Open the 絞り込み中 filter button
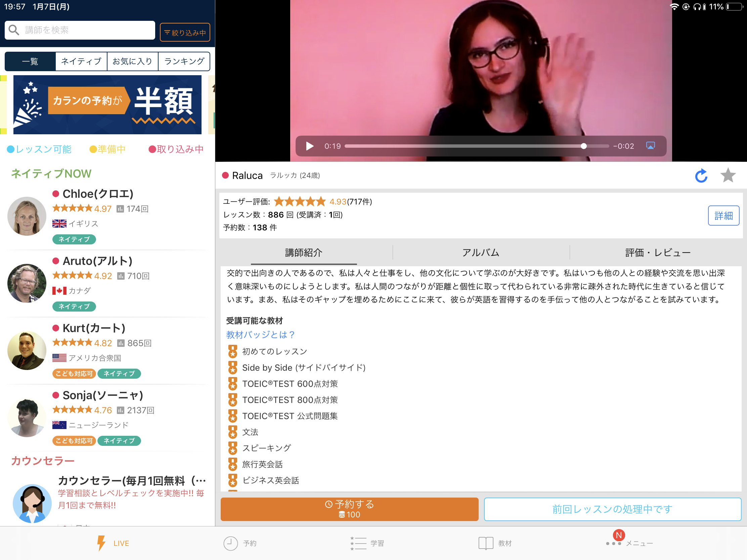747x560 pixels. 185,33
